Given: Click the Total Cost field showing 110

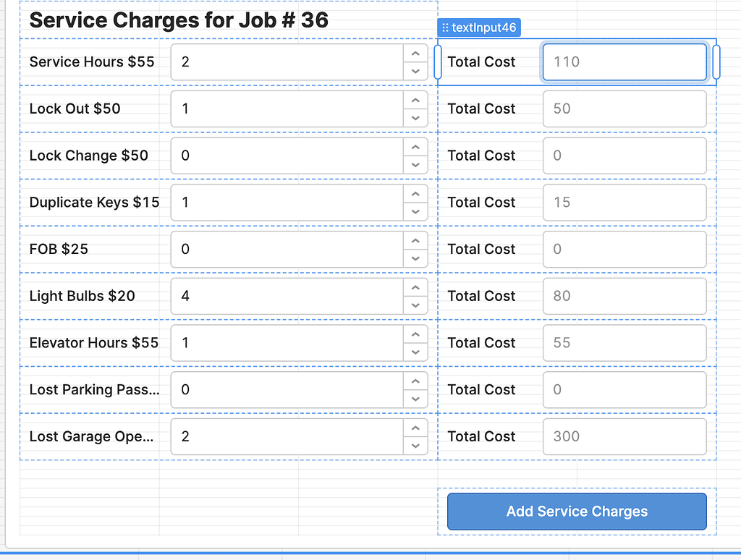Looking at the screenshot, I should click(624, 62).
